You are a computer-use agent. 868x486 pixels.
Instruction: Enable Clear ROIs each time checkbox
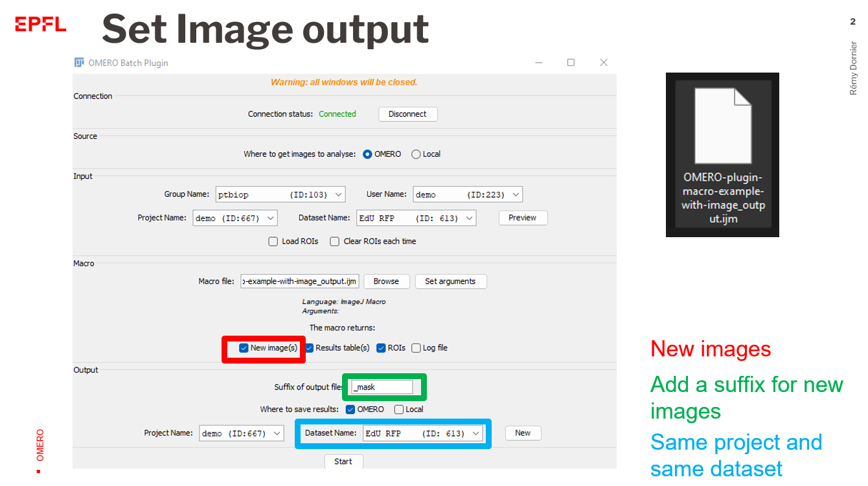[335, 242]
